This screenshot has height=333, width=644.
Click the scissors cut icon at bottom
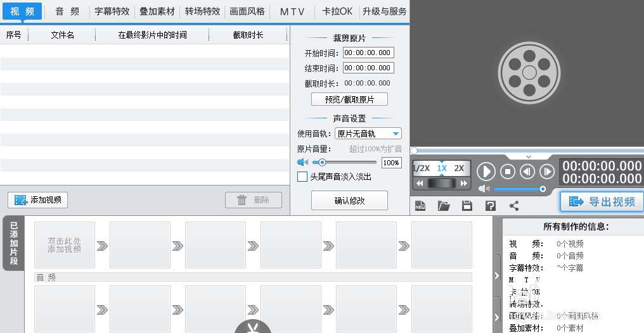point(253,328)
